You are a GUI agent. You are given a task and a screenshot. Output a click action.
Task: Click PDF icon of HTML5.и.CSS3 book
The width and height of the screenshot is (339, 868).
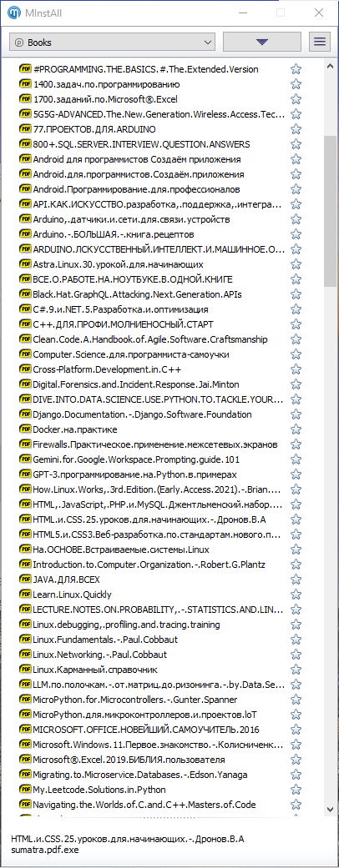point(25,534)
